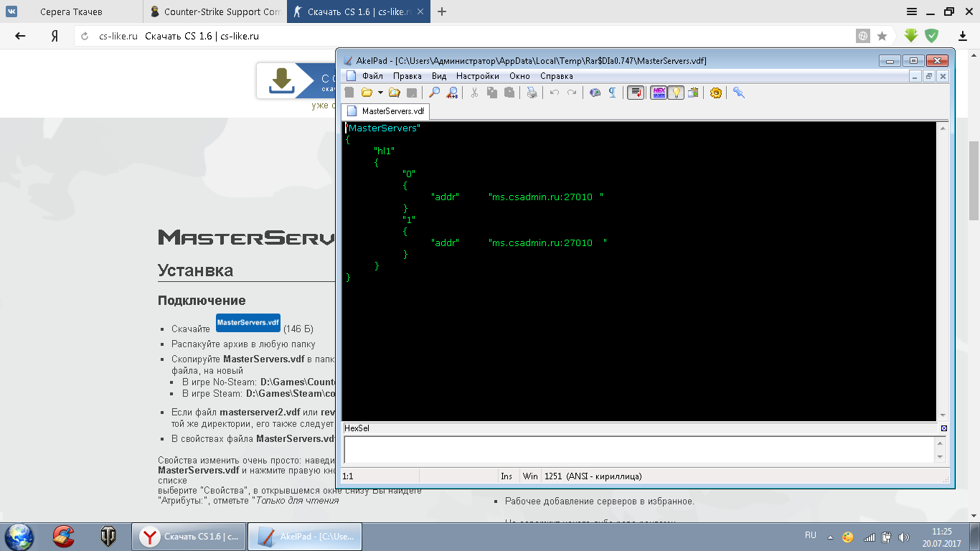Click the "MasterServers" first line in editor
980x551 pixels.
click(x=383, y=128)
